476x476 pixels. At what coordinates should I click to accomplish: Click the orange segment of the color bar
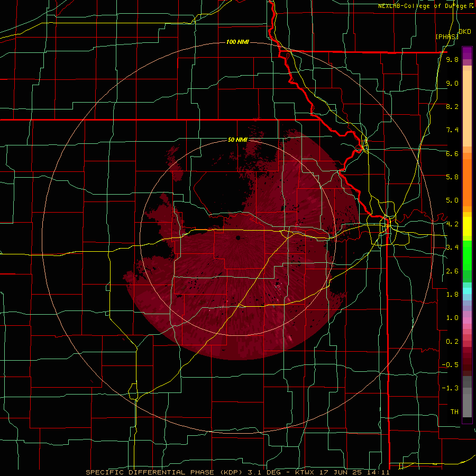[467, 182]
